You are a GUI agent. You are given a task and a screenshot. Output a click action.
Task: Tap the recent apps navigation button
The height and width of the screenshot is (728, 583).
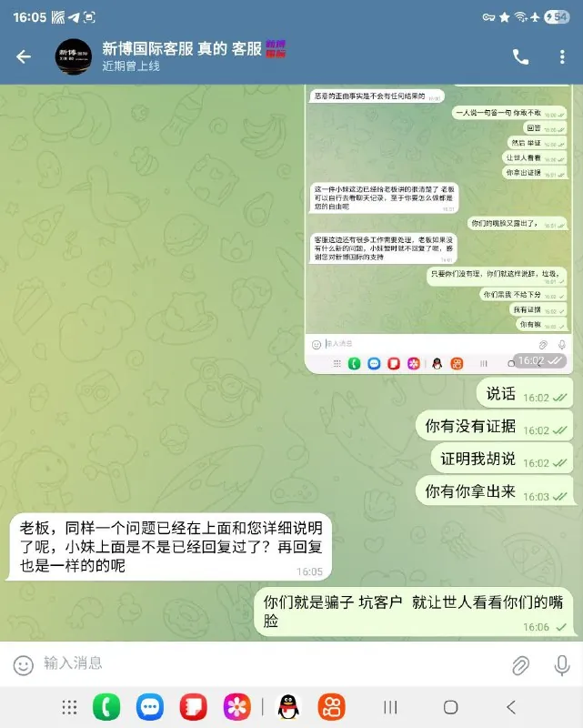[390, 707]
